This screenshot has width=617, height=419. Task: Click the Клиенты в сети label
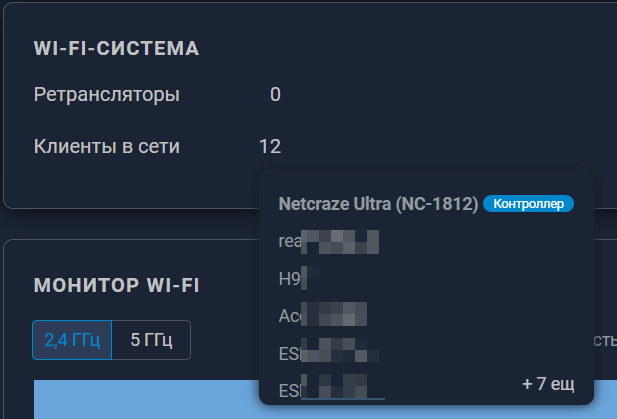[x=106, y=147]
